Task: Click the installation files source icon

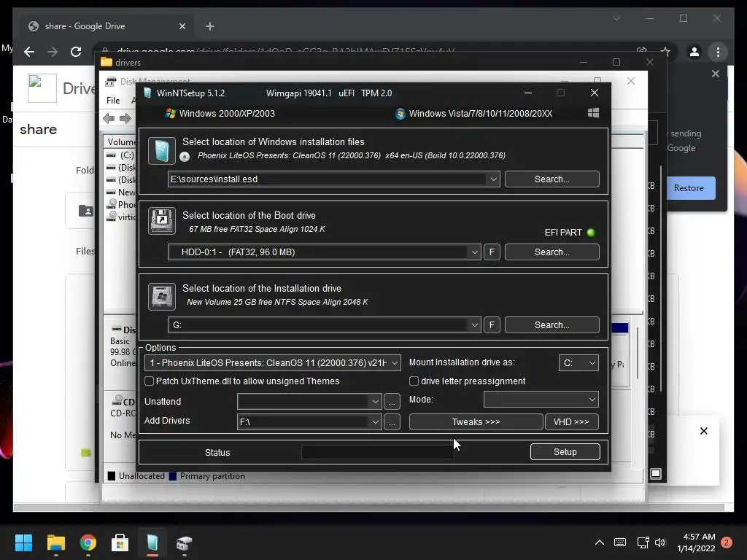Action: [x=161, y=150]
